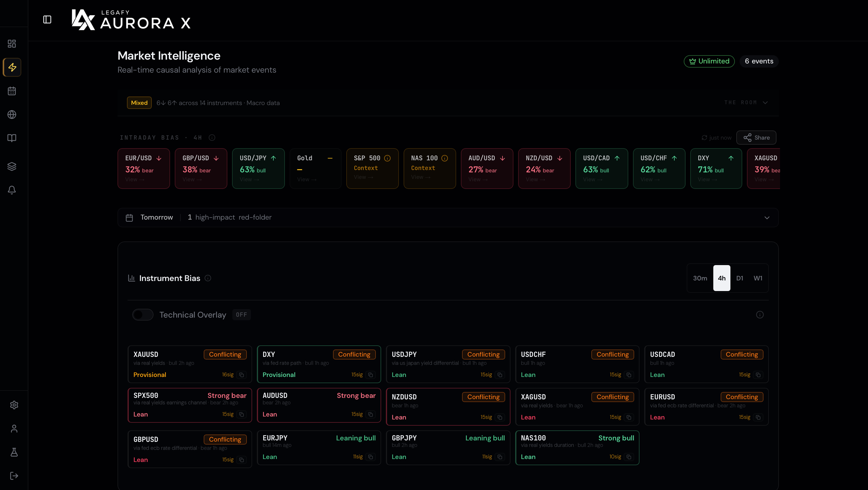
Task: Select the lightning bolt Market Intelligence icon
Action: pyautogui.click(x=12, y=67)
